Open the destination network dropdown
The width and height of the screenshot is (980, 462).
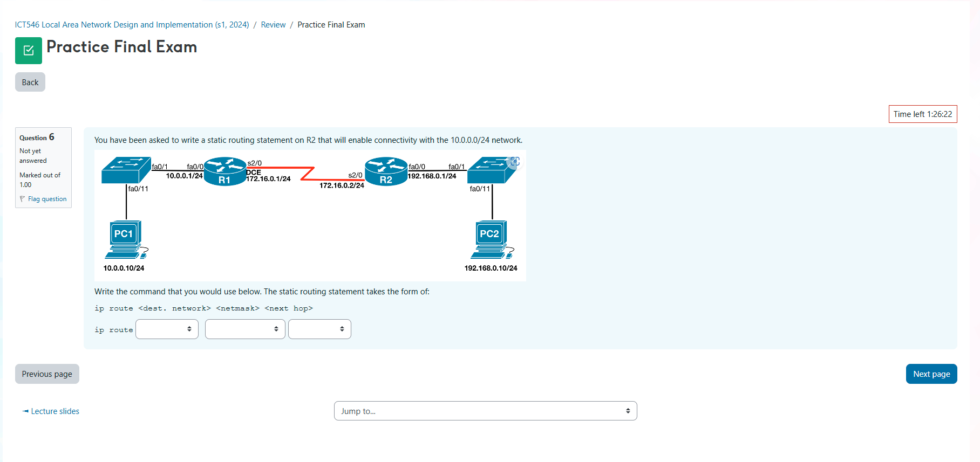(167, 329)
